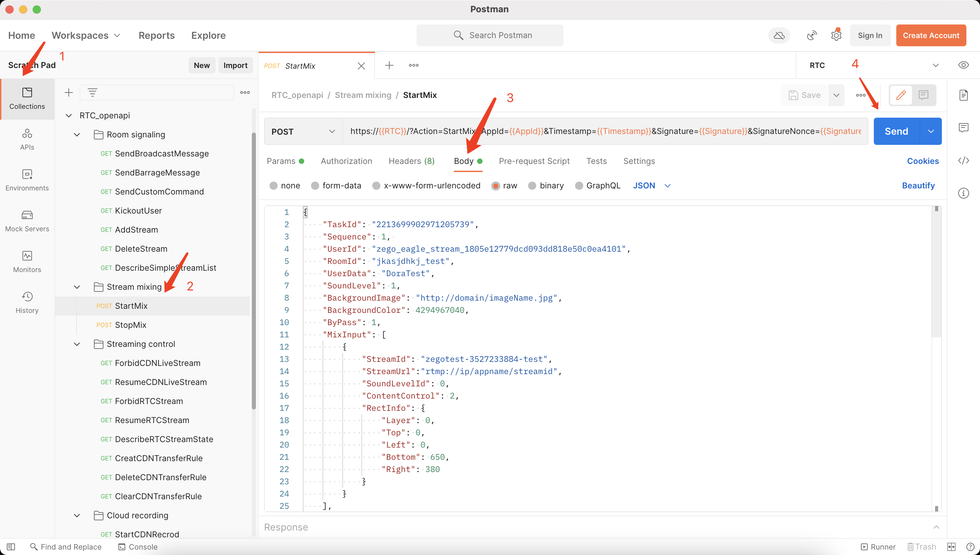
Task: Select the form-data body type radio
Action: point(315,186)
